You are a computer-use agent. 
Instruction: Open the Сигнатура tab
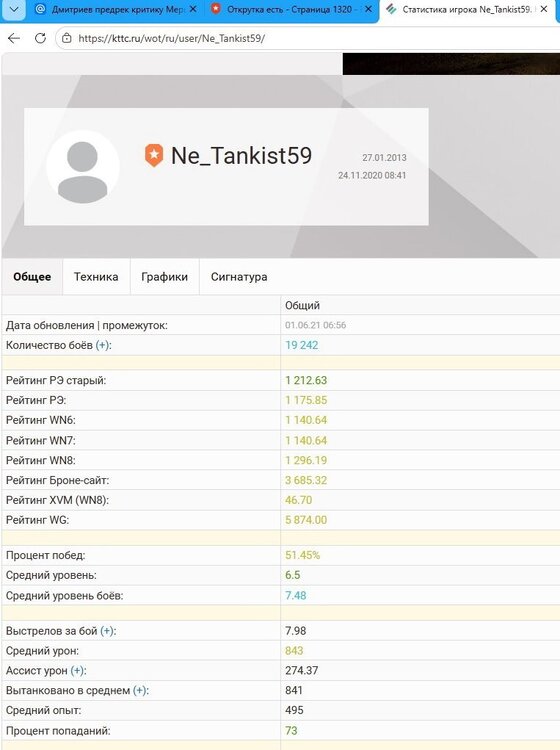239,276
